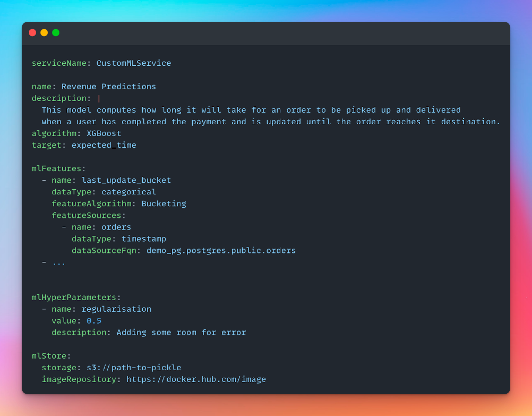
Task: Click the 0.5 regularisation value
Action: pyautogui.click(x=94, y=320)
